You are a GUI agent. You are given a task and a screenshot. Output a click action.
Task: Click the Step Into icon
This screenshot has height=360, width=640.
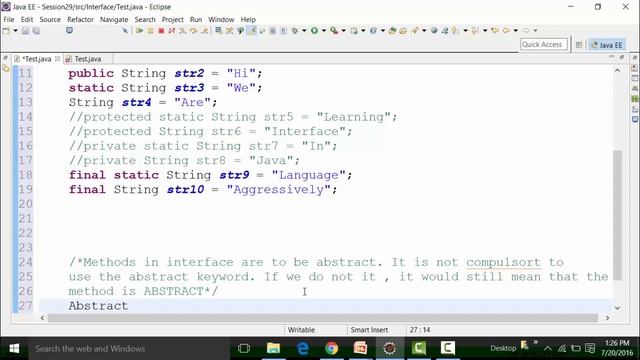tap(182, 31)
